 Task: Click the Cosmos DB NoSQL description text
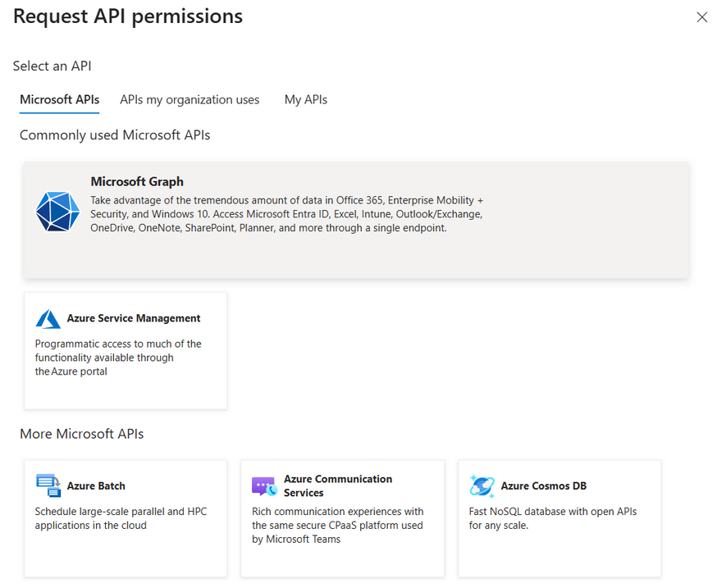553,518
